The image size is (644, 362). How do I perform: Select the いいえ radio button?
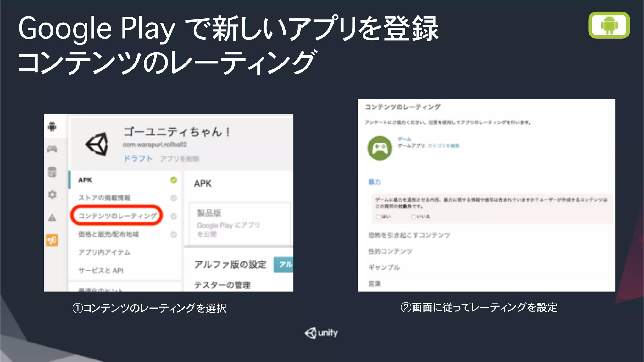pos(414,217)
